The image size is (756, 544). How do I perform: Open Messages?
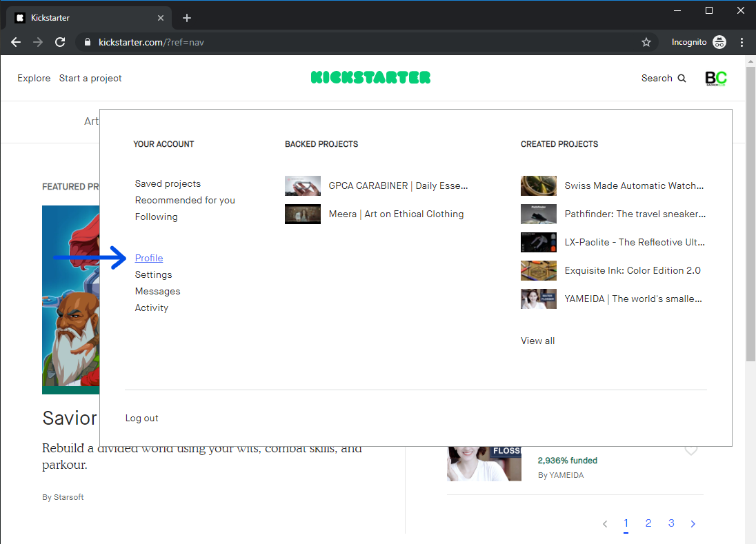[x=158, y=291]
